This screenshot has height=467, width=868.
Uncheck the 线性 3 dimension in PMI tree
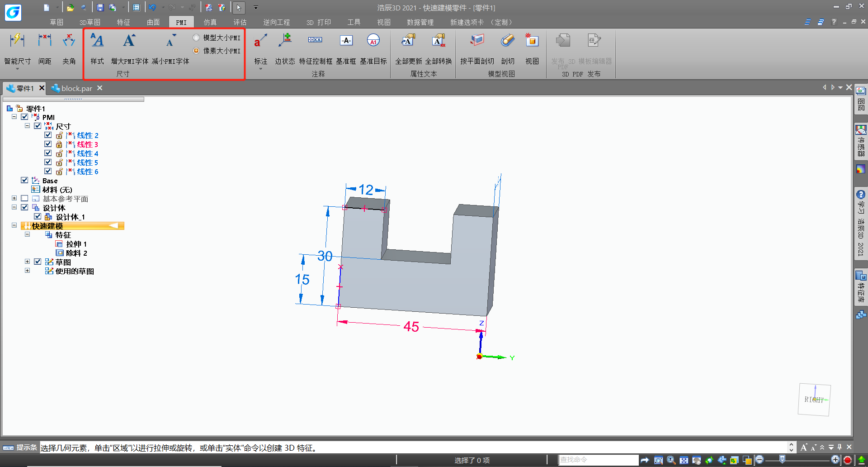(48, 144)
